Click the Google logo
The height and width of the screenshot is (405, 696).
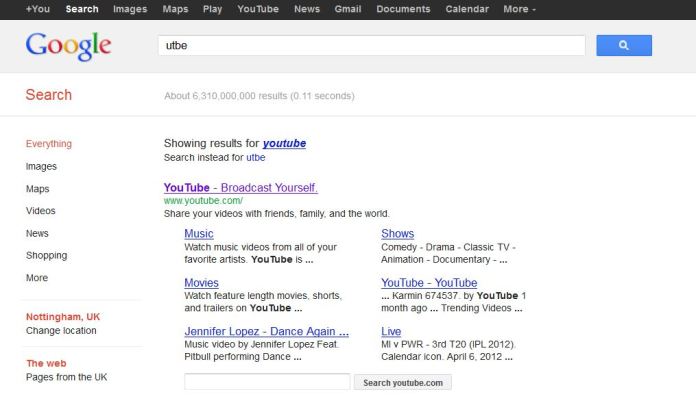tap(68, 46)
